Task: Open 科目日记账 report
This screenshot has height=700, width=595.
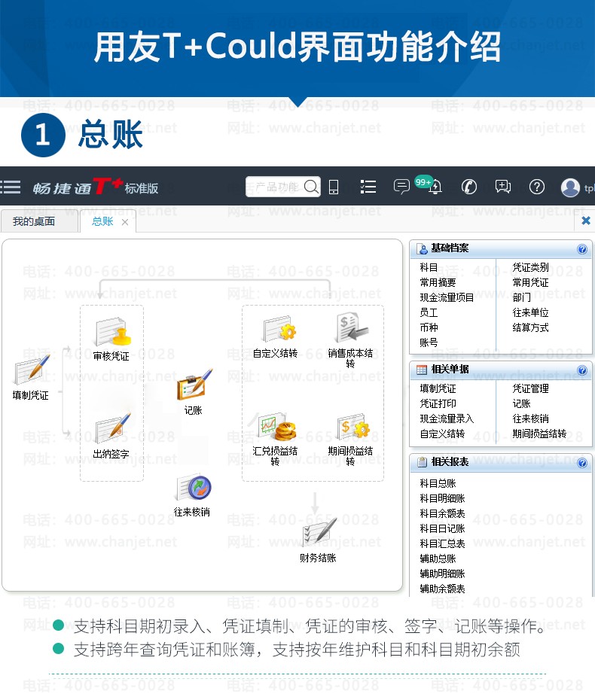Action: (x=442, y=528)
